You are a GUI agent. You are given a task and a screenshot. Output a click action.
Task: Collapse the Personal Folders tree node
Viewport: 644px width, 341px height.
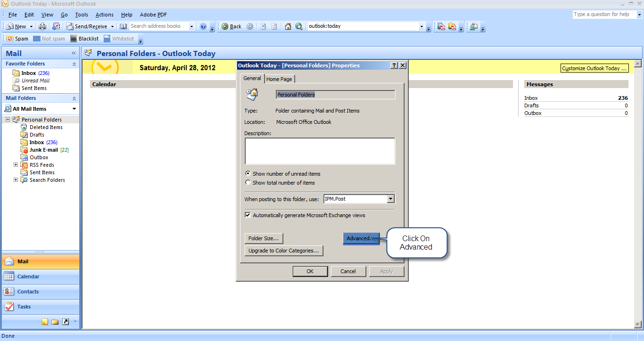[8, 120]
